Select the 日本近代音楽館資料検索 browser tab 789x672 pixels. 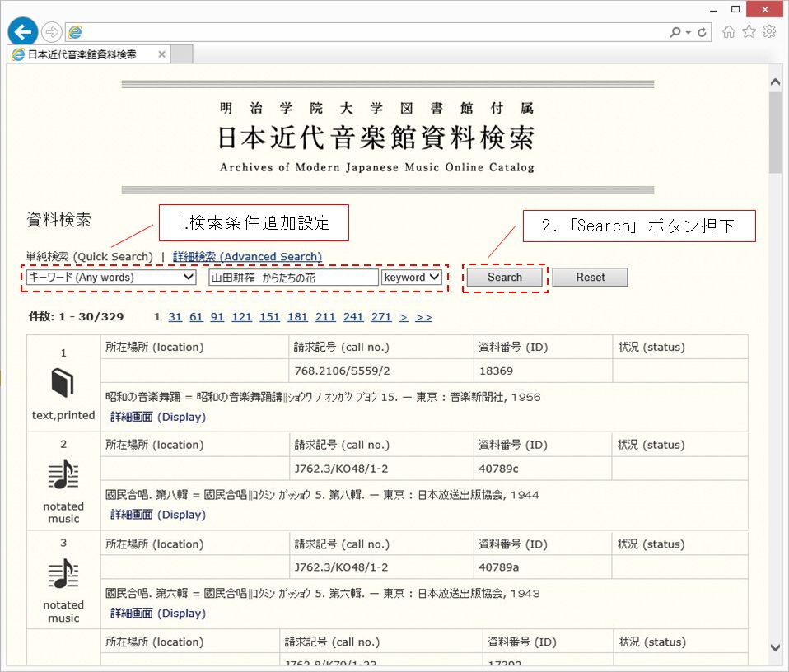(x=82, y=54)
